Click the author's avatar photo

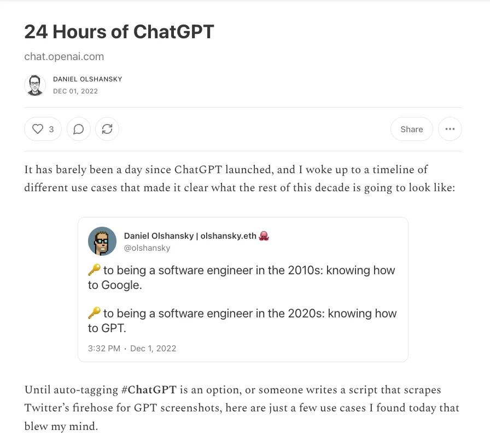[x=35, y=85]
